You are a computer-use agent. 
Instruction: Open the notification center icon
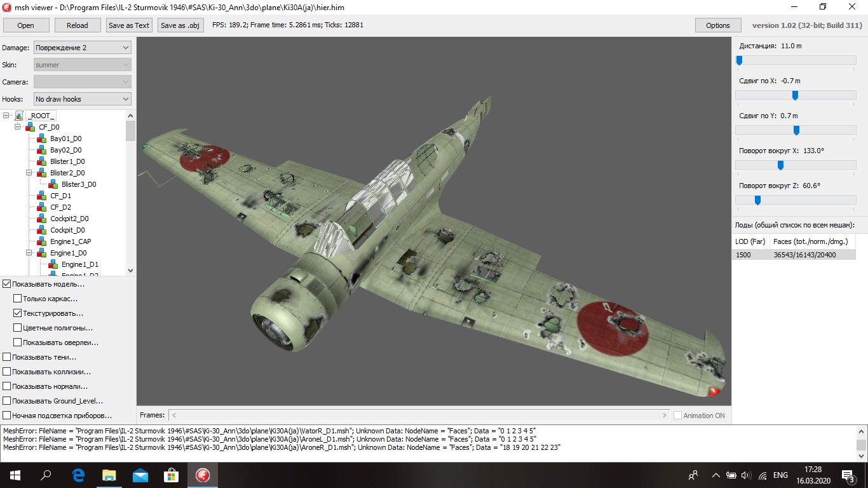(x=848, y=475)
